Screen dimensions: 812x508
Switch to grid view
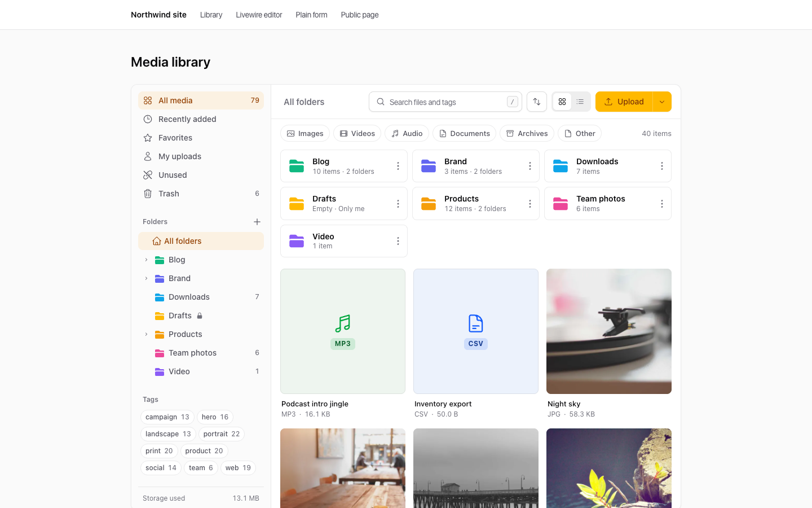click(562, 102)
